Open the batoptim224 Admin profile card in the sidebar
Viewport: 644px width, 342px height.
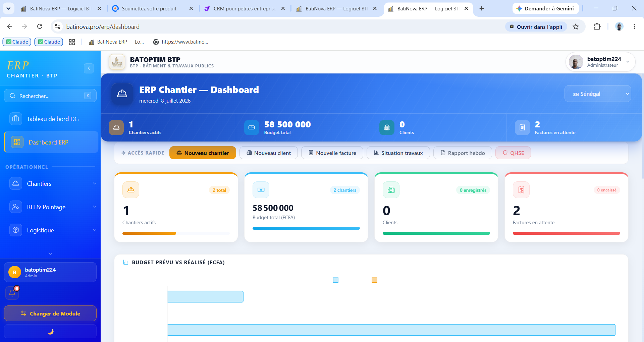tap(50, 272)
